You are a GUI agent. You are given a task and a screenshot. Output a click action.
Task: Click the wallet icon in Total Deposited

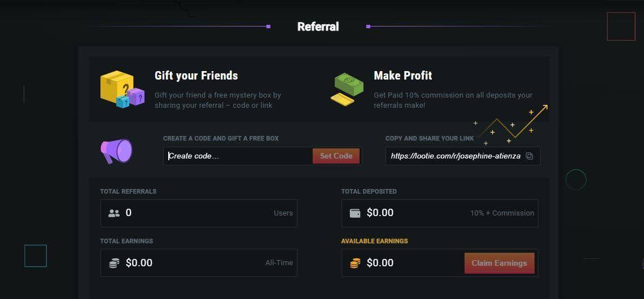point(355,213)
